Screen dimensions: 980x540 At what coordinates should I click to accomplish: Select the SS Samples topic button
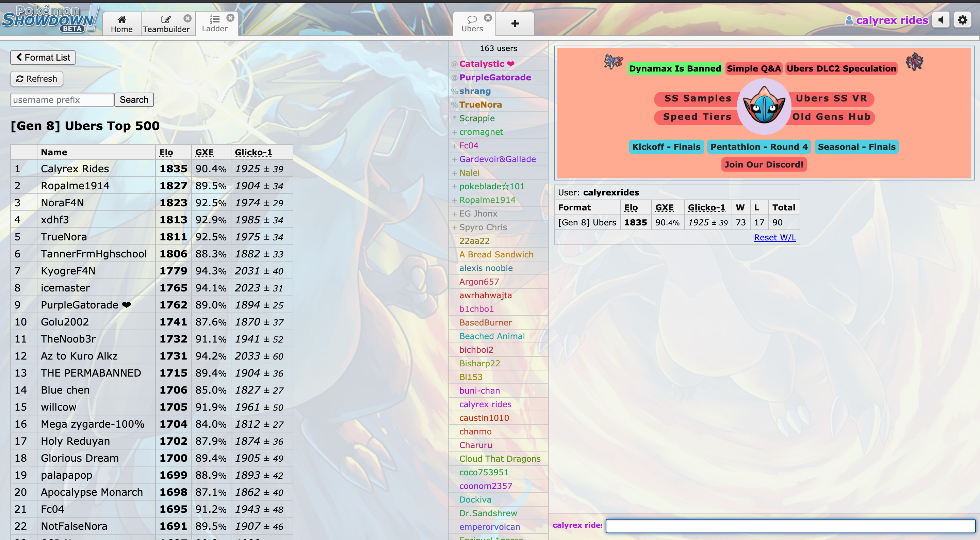pos(698,98)
